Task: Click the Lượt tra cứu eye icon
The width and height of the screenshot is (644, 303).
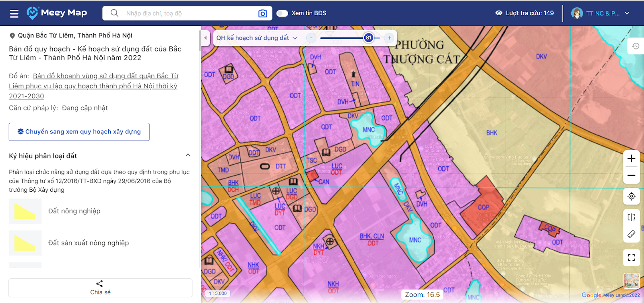Action: [x=499, y=13]
